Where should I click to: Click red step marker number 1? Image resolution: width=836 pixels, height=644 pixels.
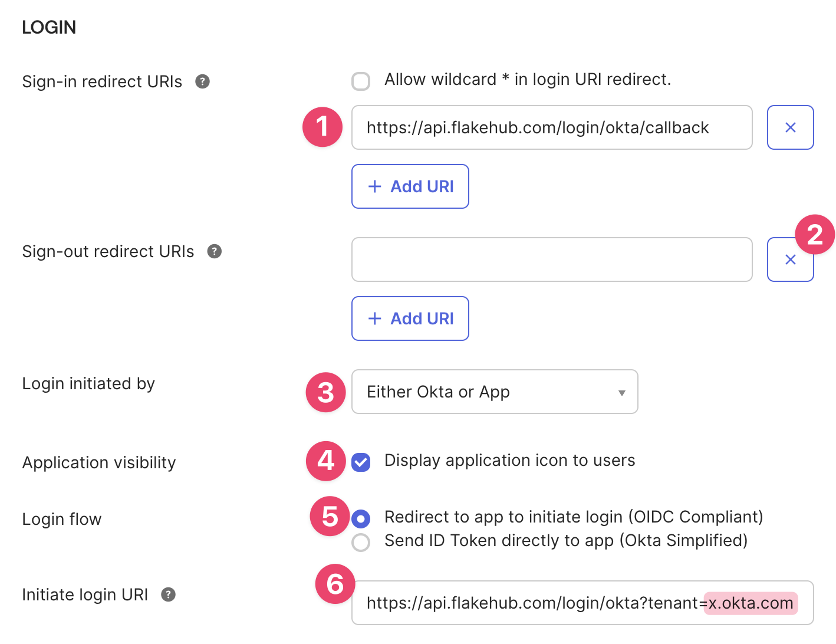coord(322,127)
